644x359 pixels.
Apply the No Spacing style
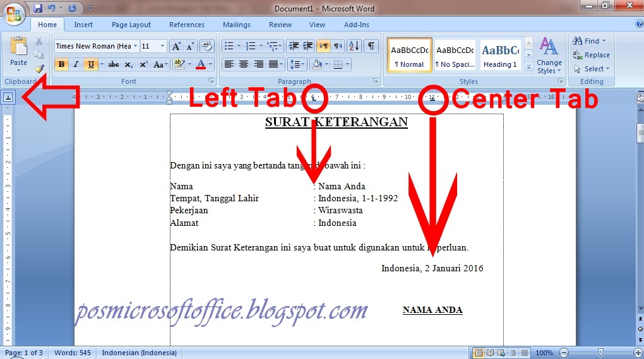tap(455, 56)
